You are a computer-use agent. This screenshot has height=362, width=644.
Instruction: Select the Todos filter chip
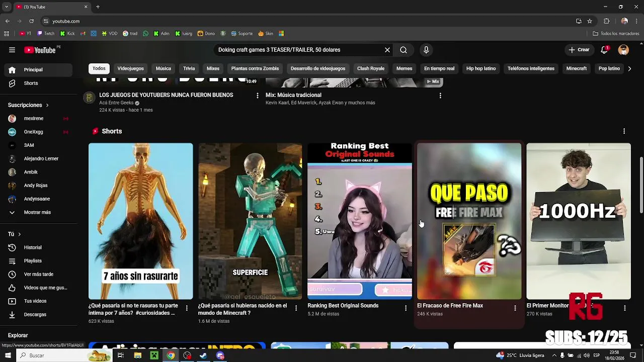coord(99,68)
